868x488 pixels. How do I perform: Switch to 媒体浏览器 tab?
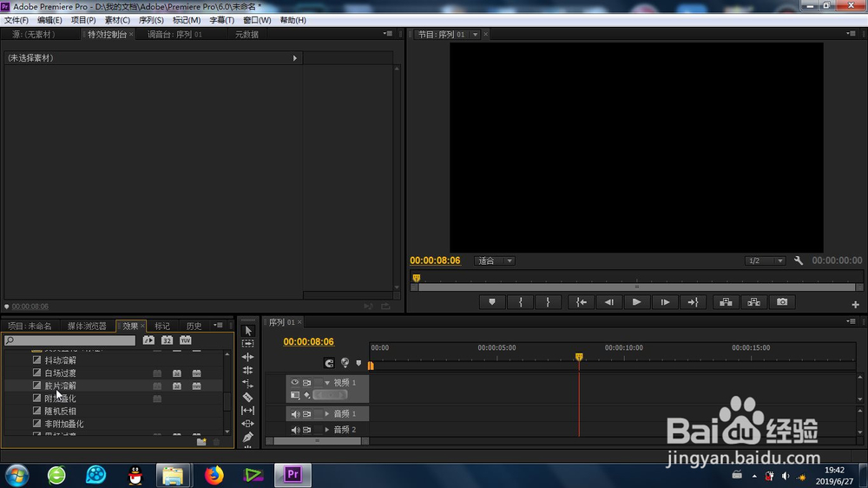coord(87,326)
